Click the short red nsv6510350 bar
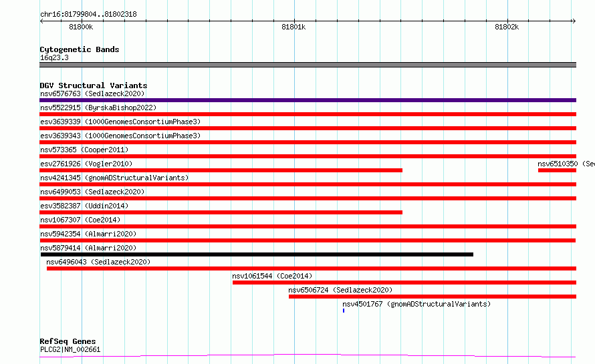Viewport: 595px width, 364px height. (557, 170)
